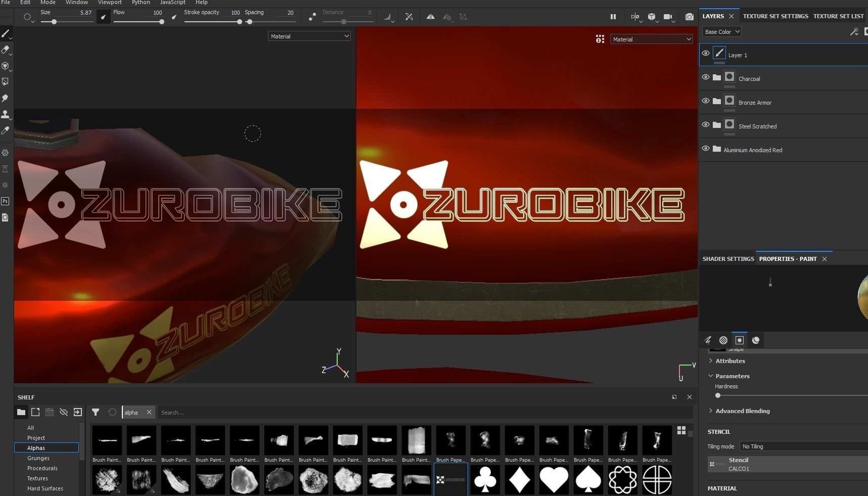868x496 pixels.
Task: Open the brush alignment dropdown
Action: (388, 17)
